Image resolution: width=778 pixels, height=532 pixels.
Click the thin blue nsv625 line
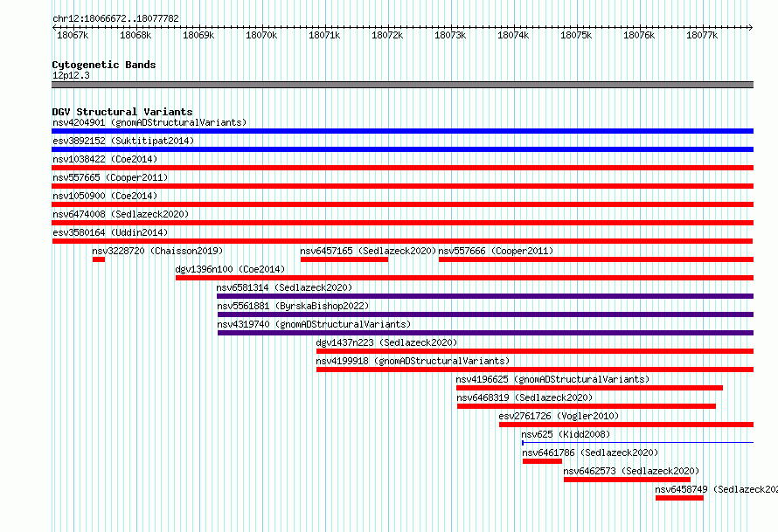click(637, 442)
